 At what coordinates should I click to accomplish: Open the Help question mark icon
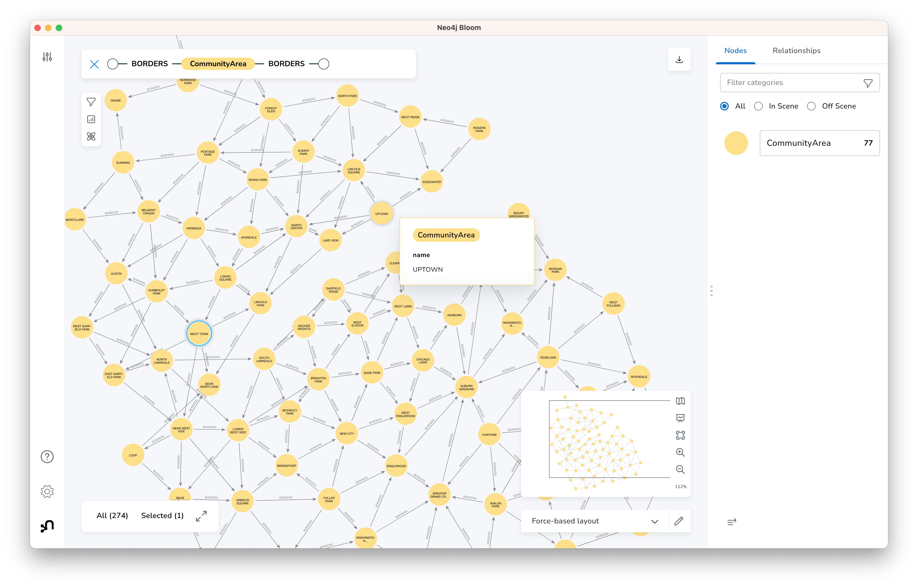tap(47, 457)
